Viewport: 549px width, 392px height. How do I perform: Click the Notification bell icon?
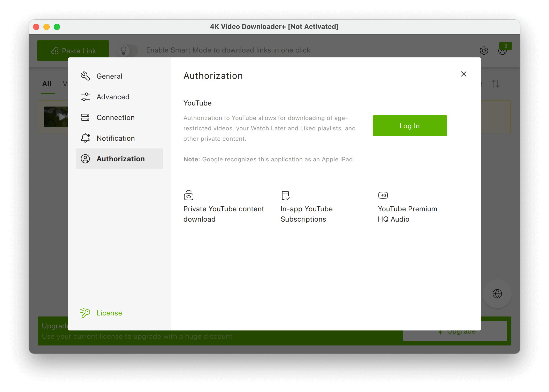pos(85,138)
